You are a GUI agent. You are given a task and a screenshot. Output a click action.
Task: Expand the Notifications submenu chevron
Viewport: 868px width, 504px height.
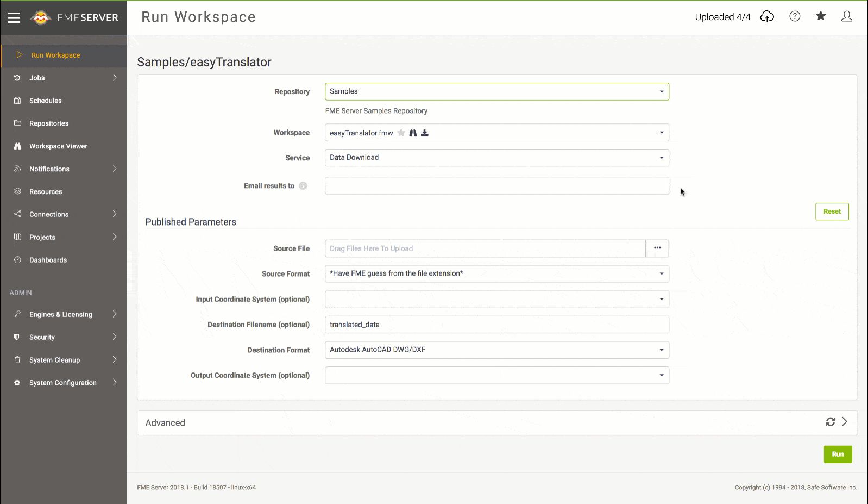point(115,169)
